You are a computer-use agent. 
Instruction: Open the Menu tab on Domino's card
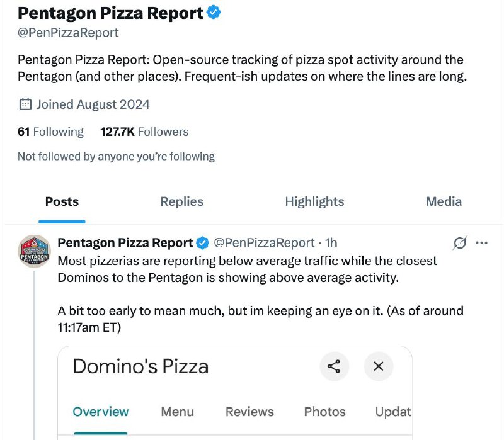coord(178,412)
